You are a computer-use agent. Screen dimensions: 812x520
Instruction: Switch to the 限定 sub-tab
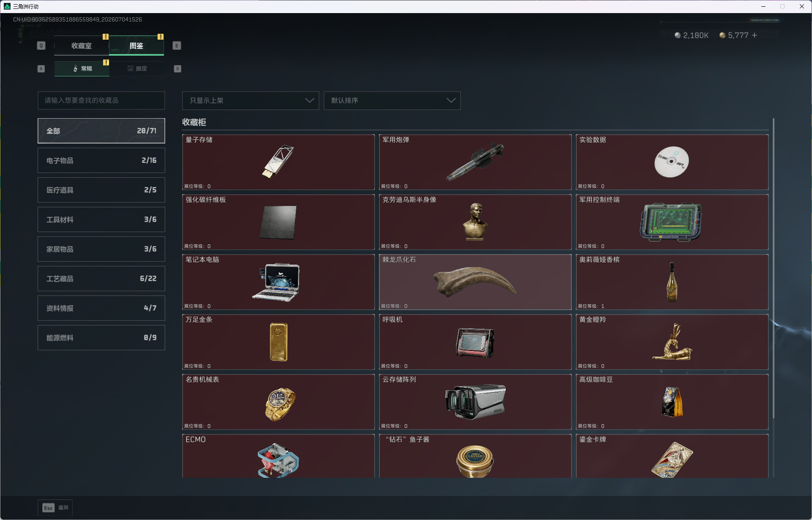click(x=137, y=68)
